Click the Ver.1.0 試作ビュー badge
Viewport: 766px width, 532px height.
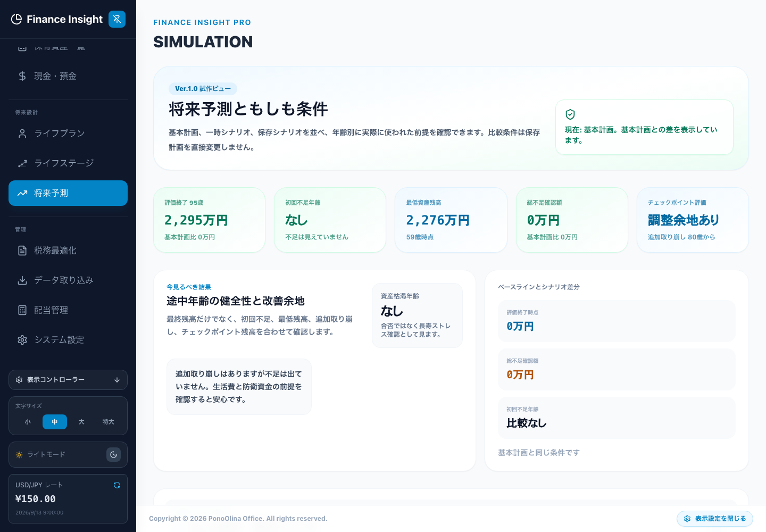pos(203,89)
